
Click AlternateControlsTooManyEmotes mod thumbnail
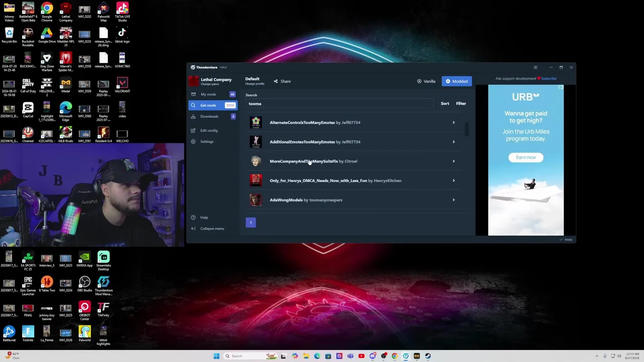tap(256, 122)
